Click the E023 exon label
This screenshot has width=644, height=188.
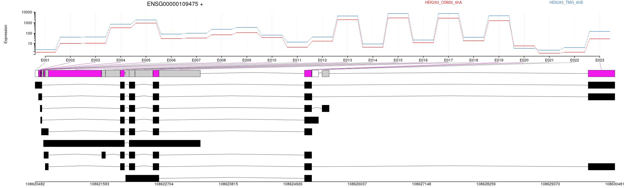click(x=600, y=60)
